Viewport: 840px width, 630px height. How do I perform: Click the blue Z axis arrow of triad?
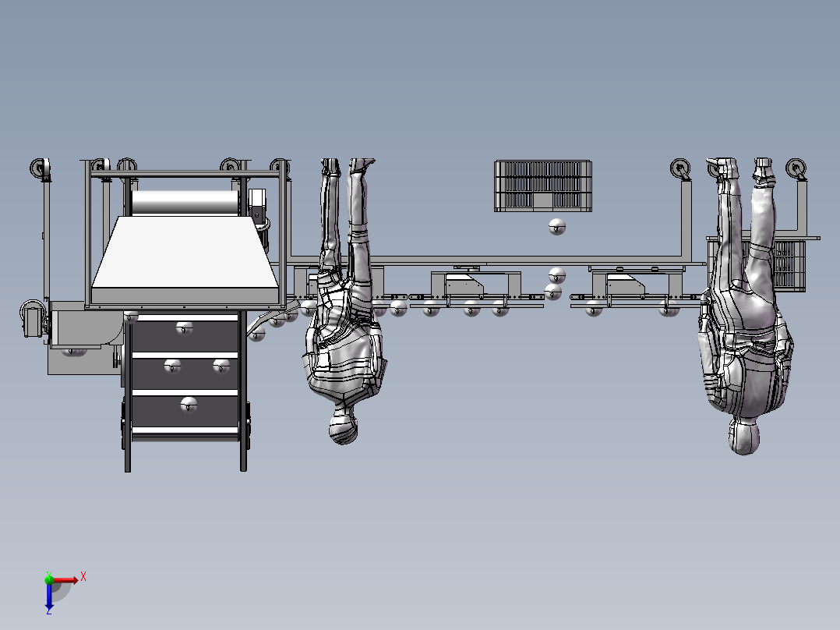(49, 596)
